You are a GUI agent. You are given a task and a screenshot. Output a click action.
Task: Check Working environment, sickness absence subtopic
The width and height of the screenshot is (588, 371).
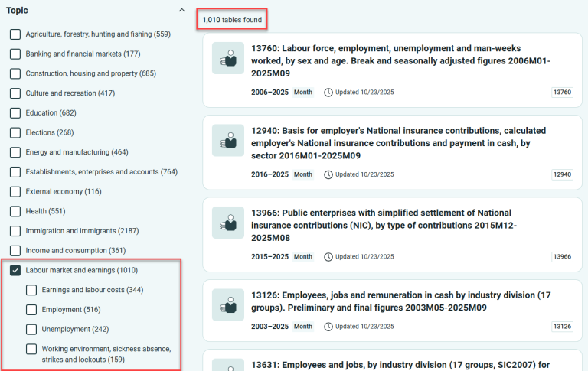(31, 349)
